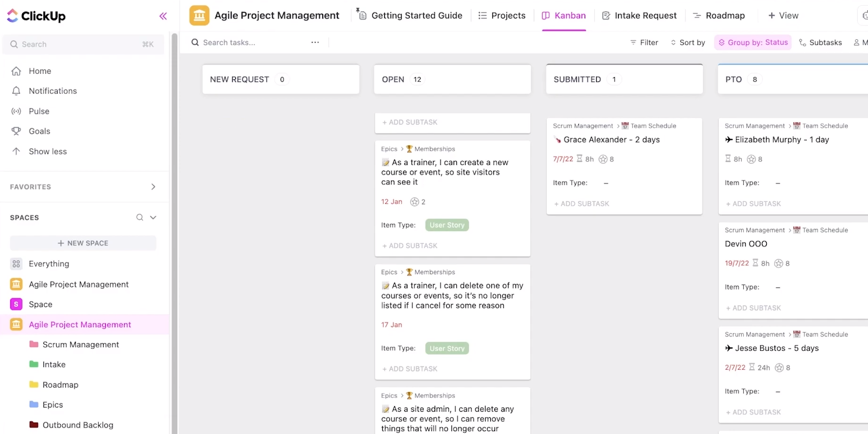Click the PTO column header
Viewport: 868px width, 434px height.
[x=793, y=79]
